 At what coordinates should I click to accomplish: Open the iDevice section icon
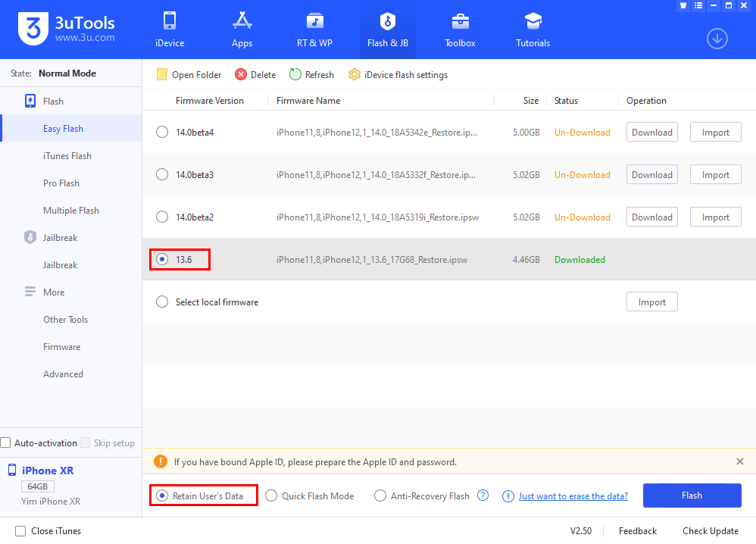click(x=169, y=21)
